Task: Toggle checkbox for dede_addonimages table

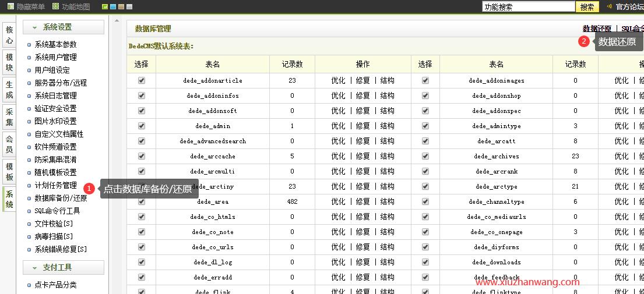Action: [x=425, y=80]
